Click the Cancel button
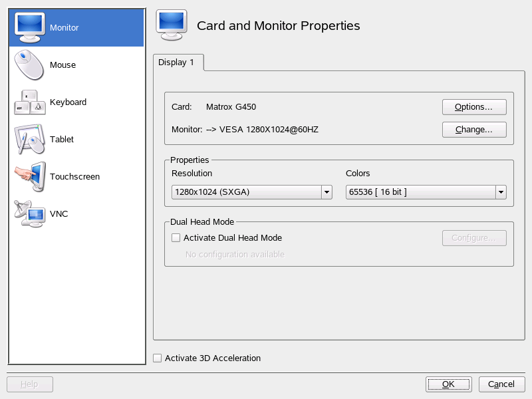This screenshot has width=532, height=399. (x=501, y=384)
